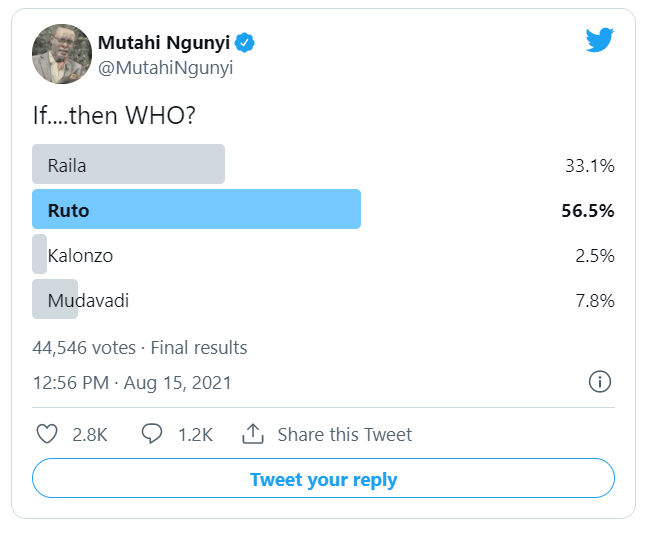Select Share this Tweet text
Image resolution: width=661 pixels, height=543 pixels.
tap(344, 435)
